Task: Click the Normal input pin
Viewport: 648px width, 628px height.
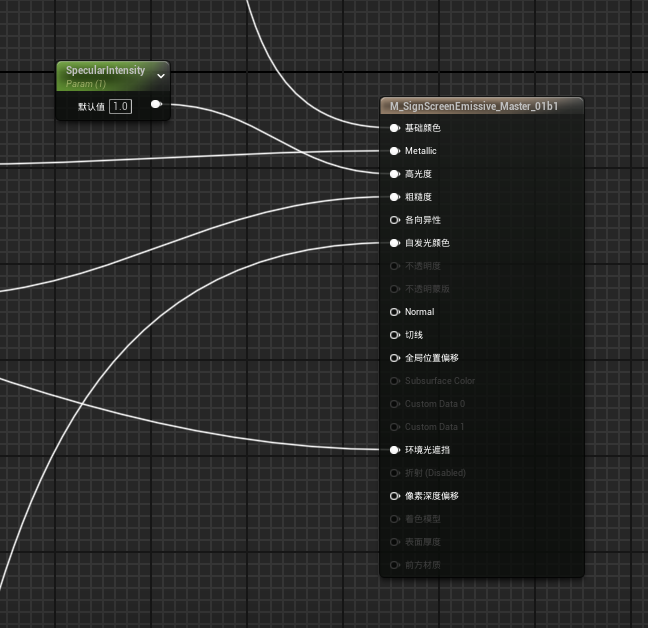Action: click(x=395, y=312)
